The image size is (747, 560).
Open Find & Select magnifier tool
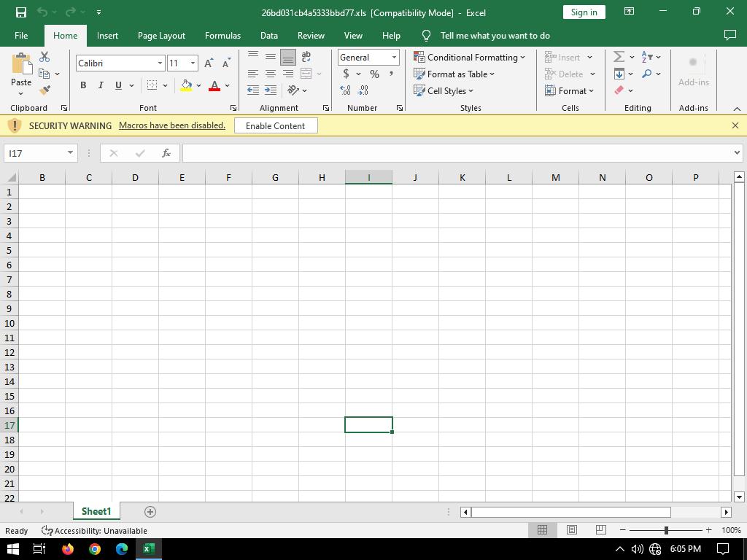(x=647, y=74)
